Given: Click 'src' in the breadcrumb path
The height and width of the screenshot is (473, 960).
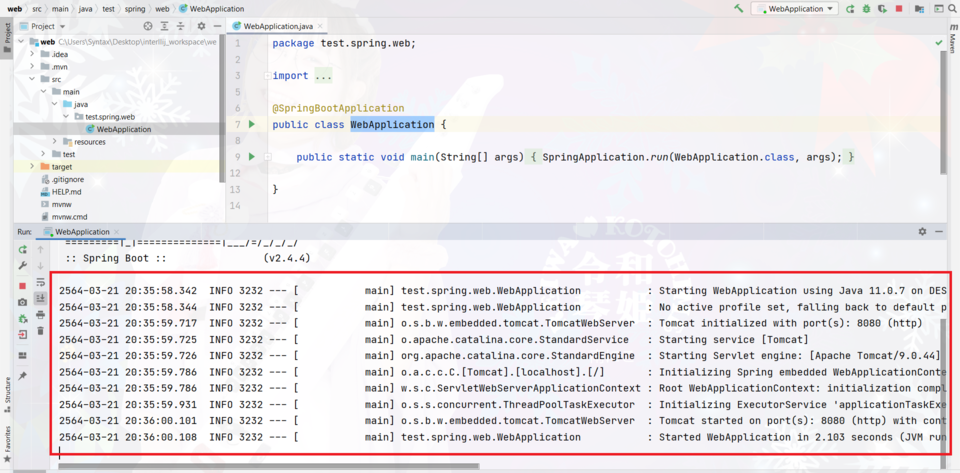Looking at the screenshot, I should coord(36,9).
